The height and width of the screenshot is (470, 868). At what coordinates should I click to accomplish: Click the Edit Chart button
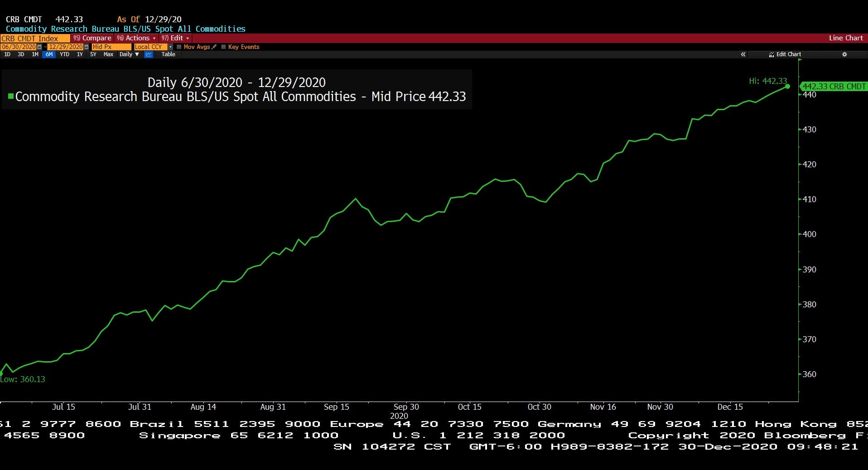point(785,54)
